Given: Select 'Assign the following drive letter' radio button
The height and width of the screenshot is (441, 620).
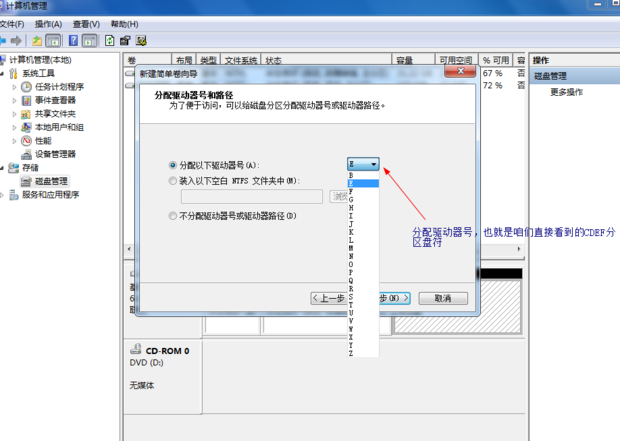Looking at the screenshot, I should (173, 165).
